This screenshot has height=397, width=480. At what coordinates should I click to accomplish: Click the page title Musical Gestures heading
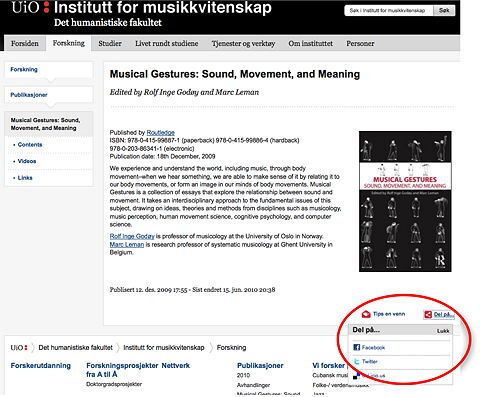pyautogui.click(x=235, y=74)
